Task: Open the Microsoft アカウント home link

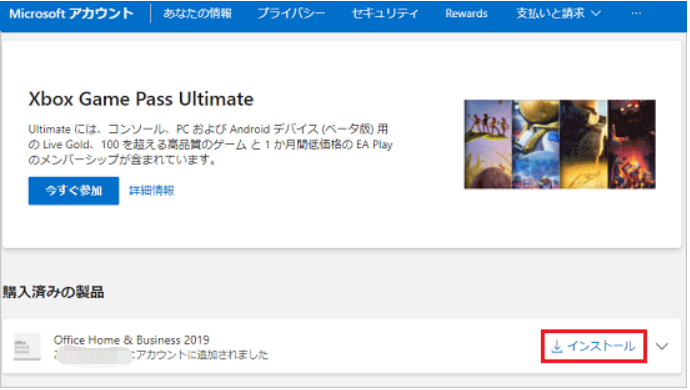Action: tap(71, 14)
